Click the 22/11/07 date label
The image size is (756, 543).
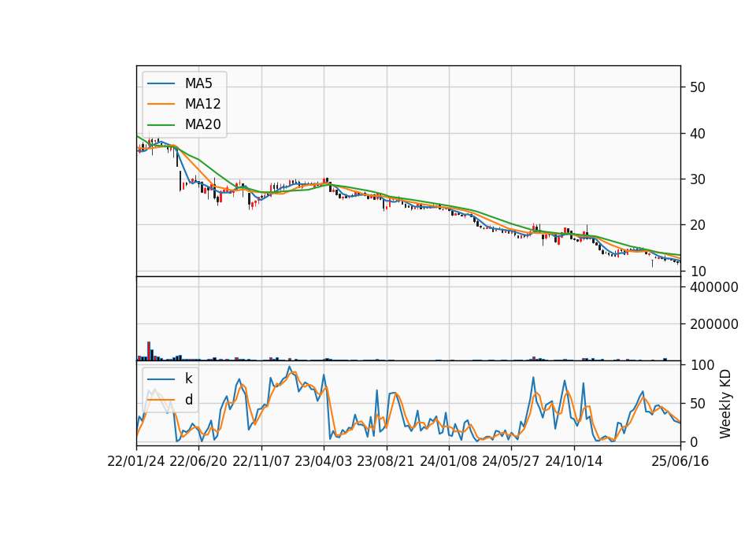point(261,461)
